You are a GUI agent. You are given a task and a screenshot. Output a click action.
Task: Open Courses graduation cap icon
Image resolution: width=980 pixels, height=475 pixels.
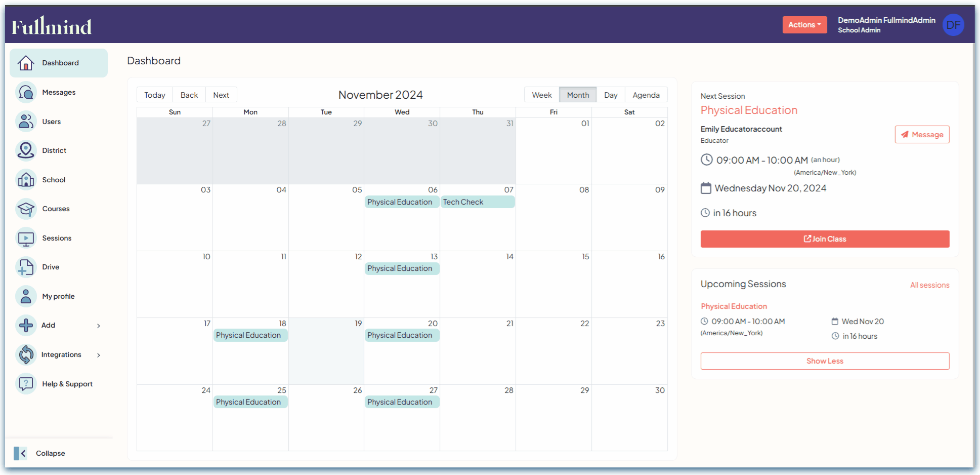pos(26,209)
